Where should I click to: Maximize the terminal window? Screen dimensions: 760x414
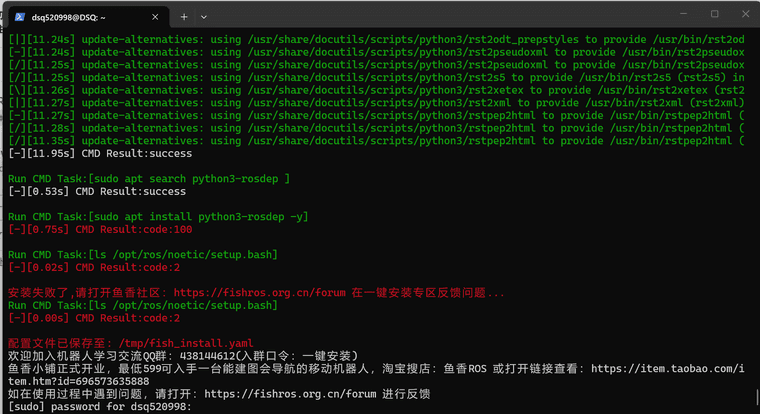pyautogui.click(x=714, y=14)
